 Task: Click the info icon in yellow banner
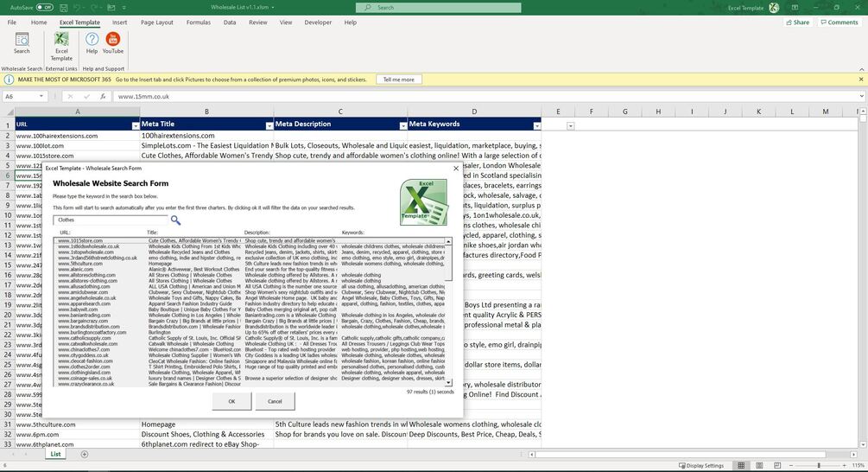pyautogui.click(x=9, y=80)
